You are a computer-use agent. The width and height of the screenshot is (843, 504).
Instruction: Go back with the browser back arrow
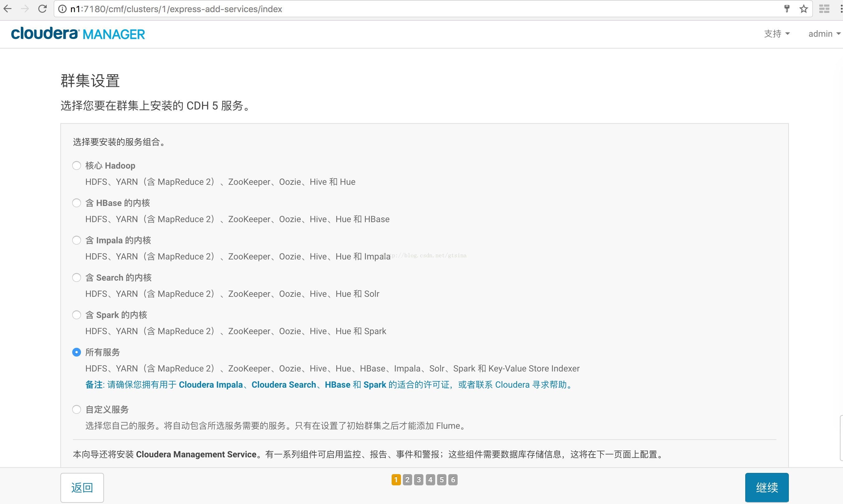click(7, 9)
